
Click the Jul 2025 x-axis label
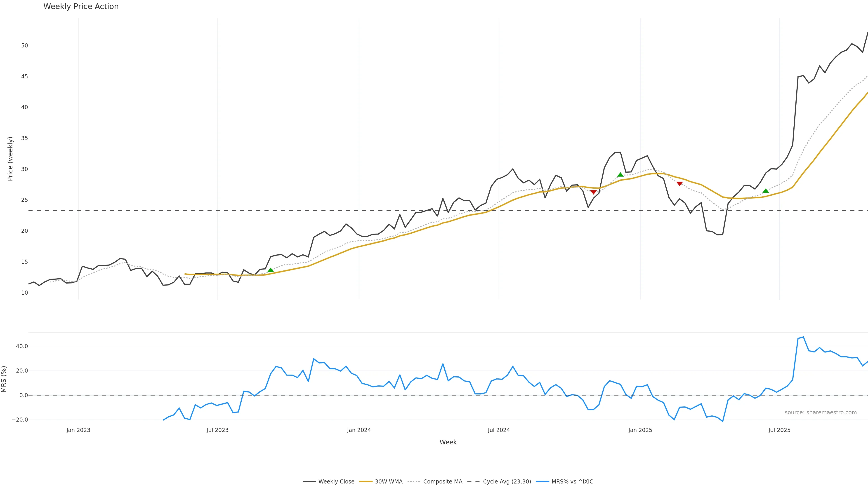pyautogui.click(x=779, y=430)
